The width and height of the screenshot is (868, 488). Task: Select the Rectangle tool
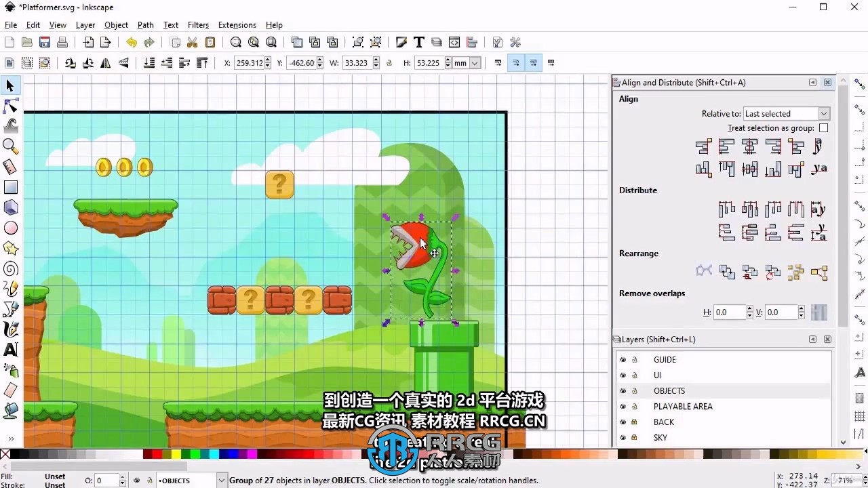[x=10, y=187]
